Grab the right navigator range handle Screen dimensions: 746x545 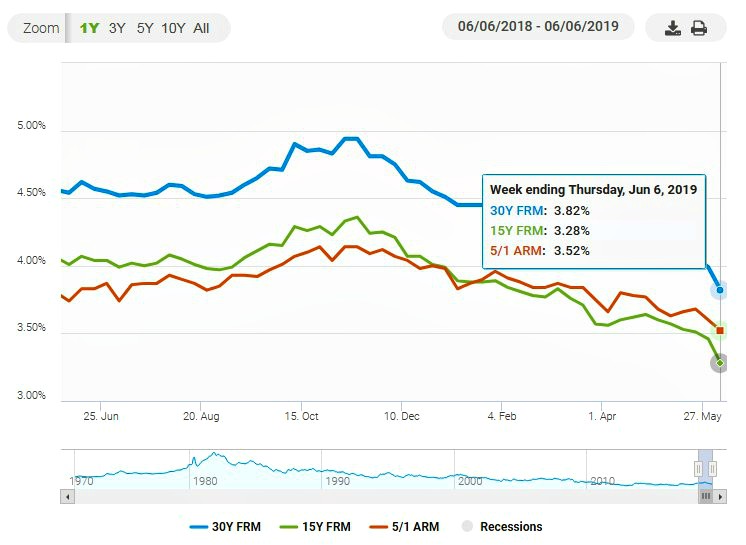(x=712, y=469)
